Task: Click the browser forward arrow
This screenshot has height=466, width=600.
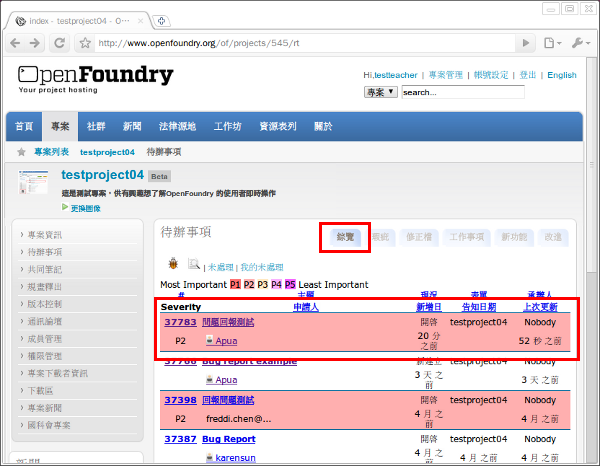Action: [x=35, y=43]
